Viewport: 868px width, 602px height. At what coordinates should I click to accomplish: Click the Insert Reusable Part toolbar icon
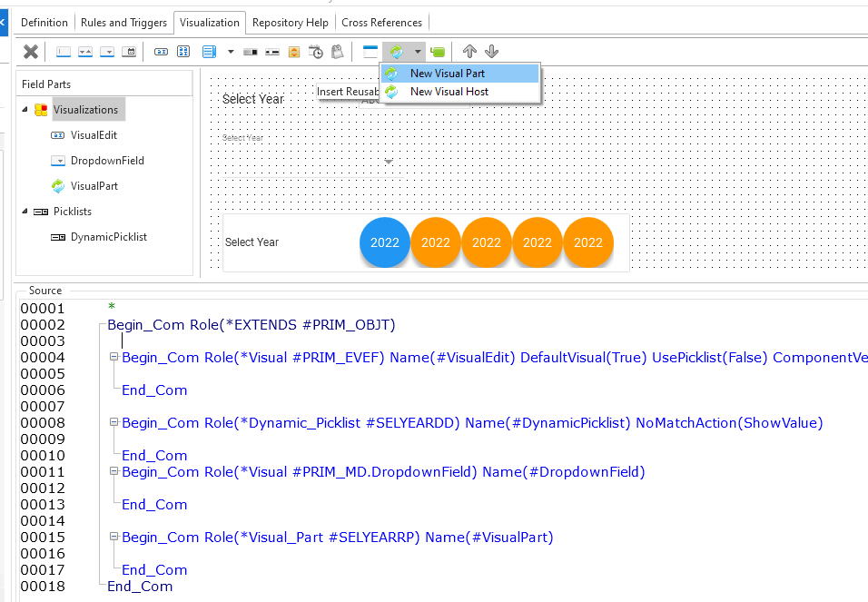397,52
